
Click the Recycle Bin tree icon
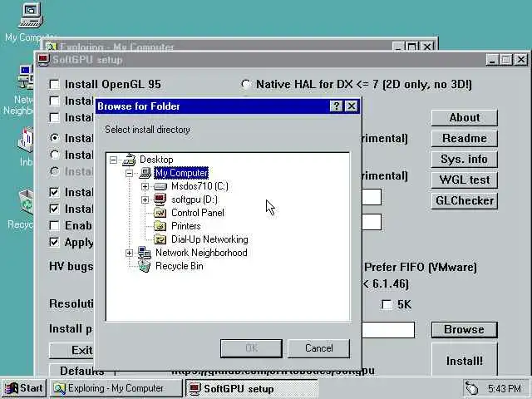(145, 266)
